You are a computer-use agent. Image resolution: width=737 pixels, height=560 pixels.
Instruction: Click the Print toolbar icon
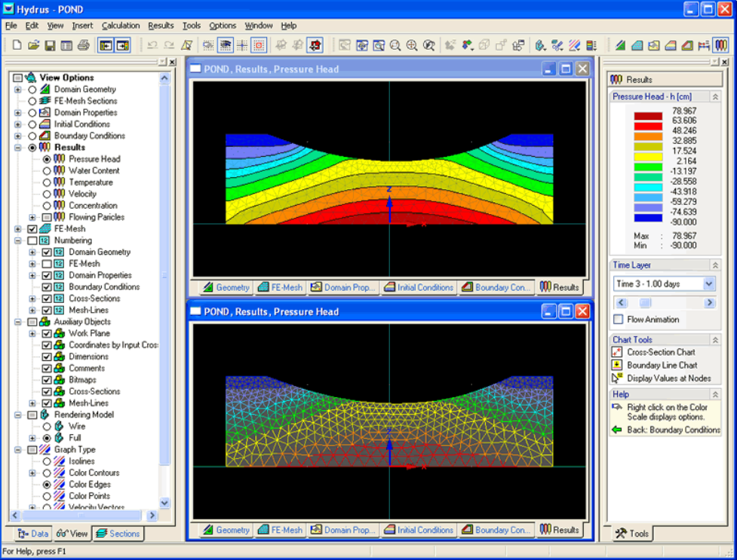click(x=83, y=45)
